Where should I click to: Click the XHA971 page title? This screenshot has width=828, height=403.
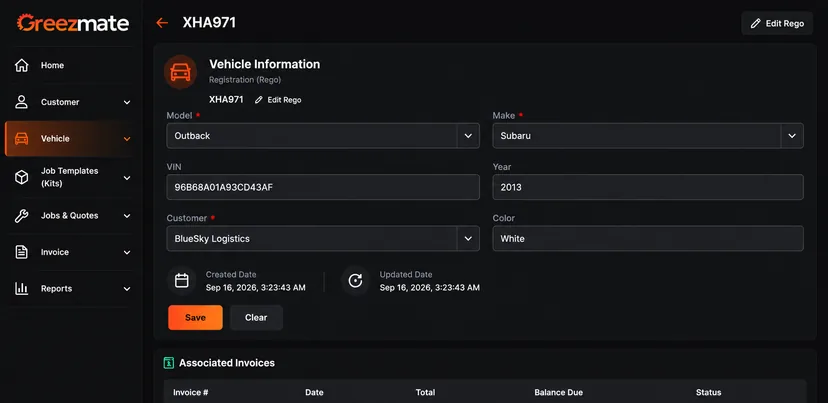[x=209, y=23]
